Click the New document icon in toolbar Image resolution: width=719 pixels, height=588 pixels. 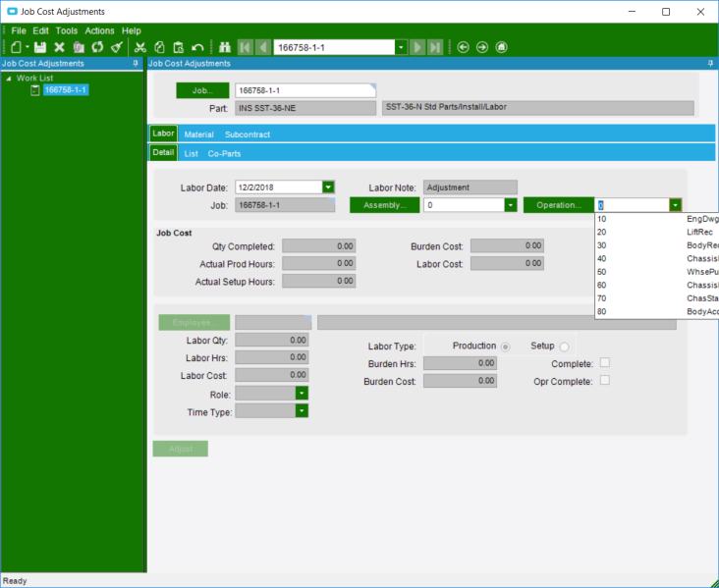pyautogui.click(x=16, y=47)
